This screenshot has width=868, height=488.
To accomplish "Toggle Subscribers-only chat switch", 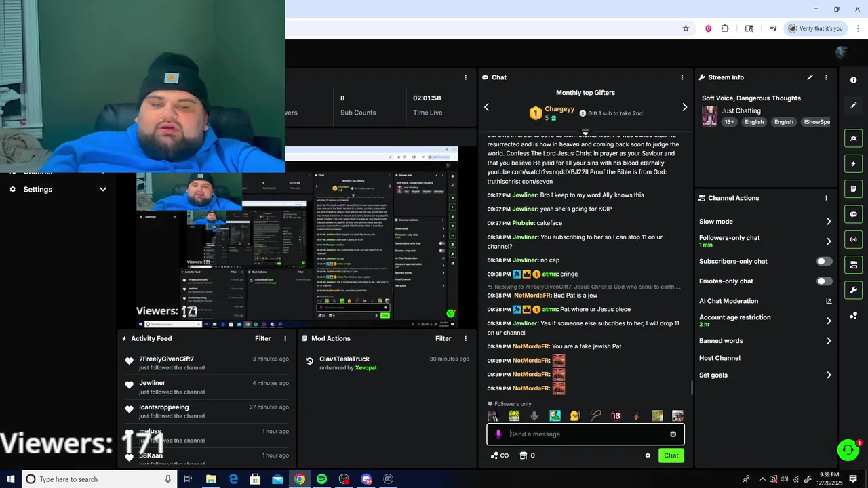I will [x=824, y=261].
